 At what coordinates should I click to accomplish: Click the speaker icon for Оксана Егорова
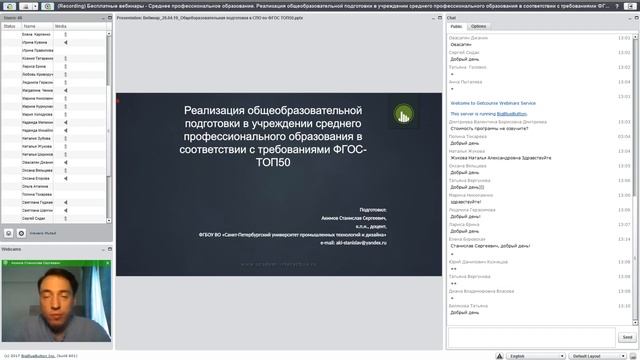click(65, 178)
